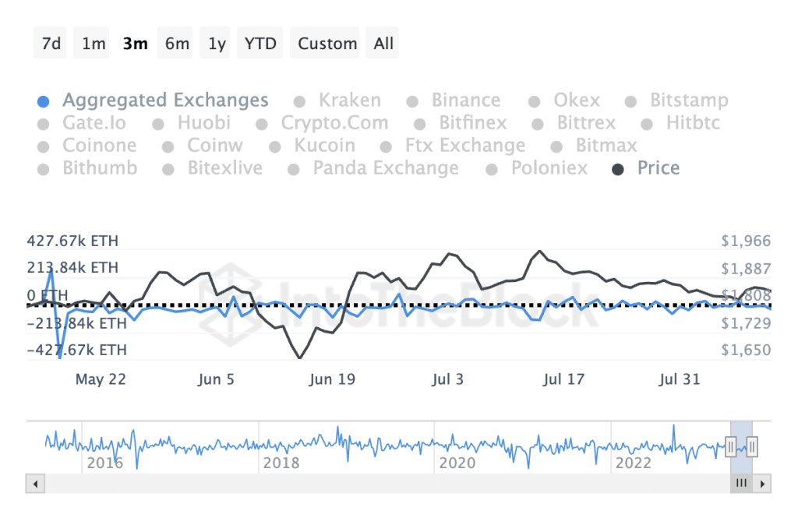The height and width of the screenshot is (532, 798).
Task: Toggle the Aggregated Exchanges series
Action: tap(165, 100)
